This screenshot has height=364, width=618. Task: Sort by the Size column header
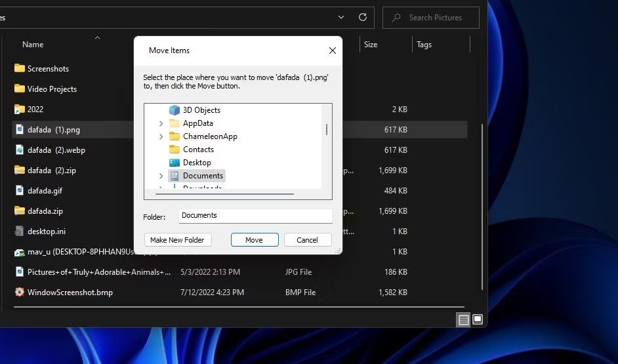[371, 45]
